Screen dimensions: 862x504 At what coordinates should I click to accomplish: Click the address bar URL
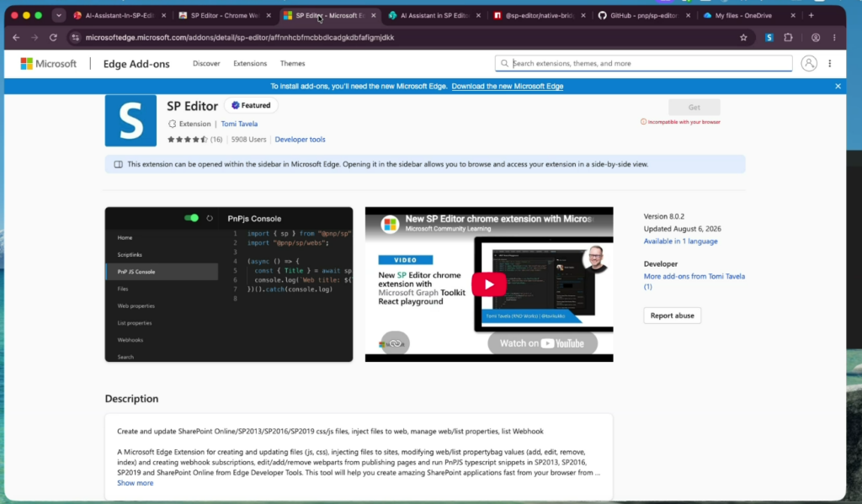[x=240, y=37]
